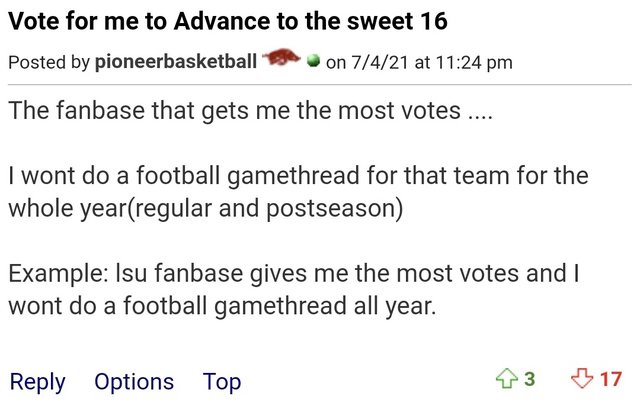Click the green online status dot
This screenshot has height=412, width=640.
point(313,62)
